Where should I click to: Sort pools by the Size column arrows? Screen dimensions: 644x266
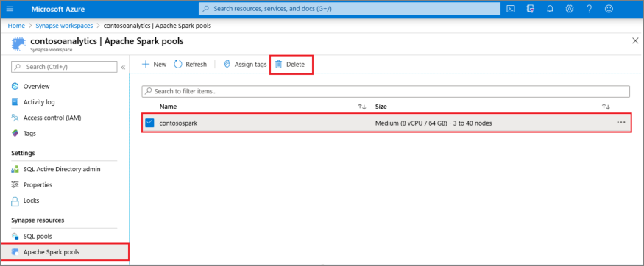pos(606,107)
